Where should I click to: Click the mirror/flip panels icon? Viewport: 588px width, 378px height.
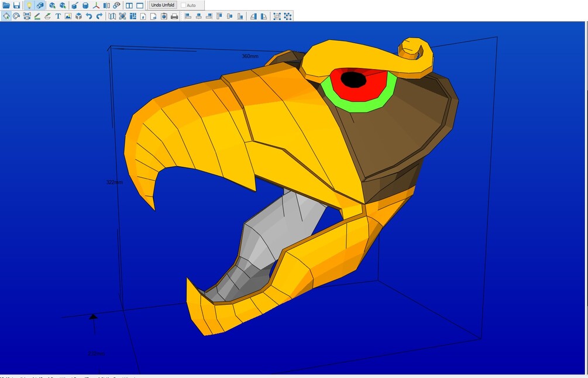point(106,5)
